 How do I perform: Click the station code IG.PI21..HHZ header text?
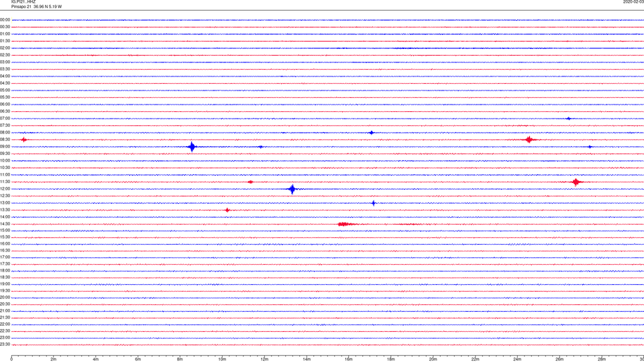pyautogui.click(x=23, y=1)
